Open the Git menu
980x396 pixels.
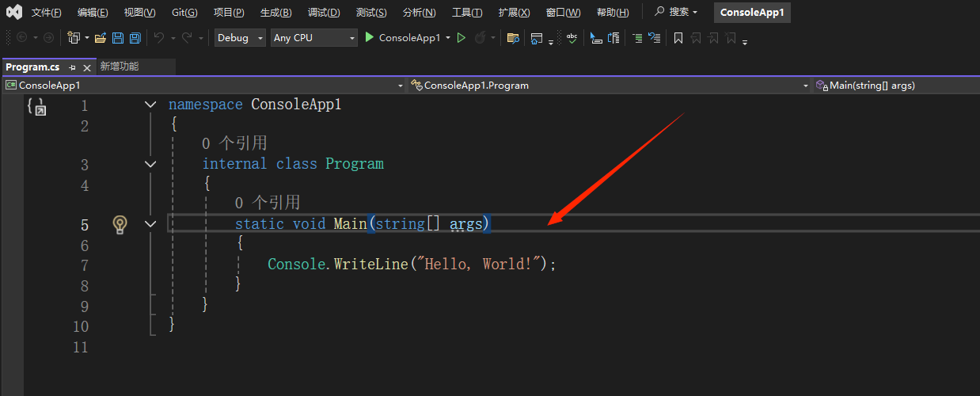(184, 13)
